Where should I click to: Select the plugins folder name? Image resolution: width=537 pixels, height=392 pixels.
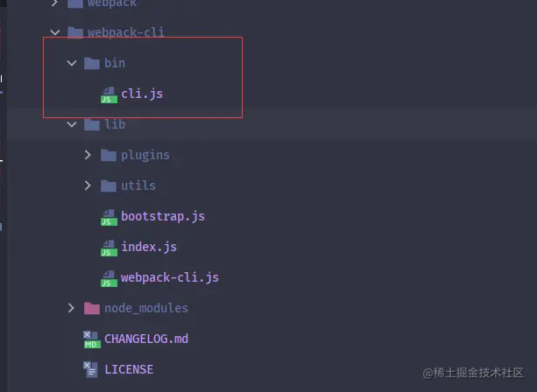[145, 155]
